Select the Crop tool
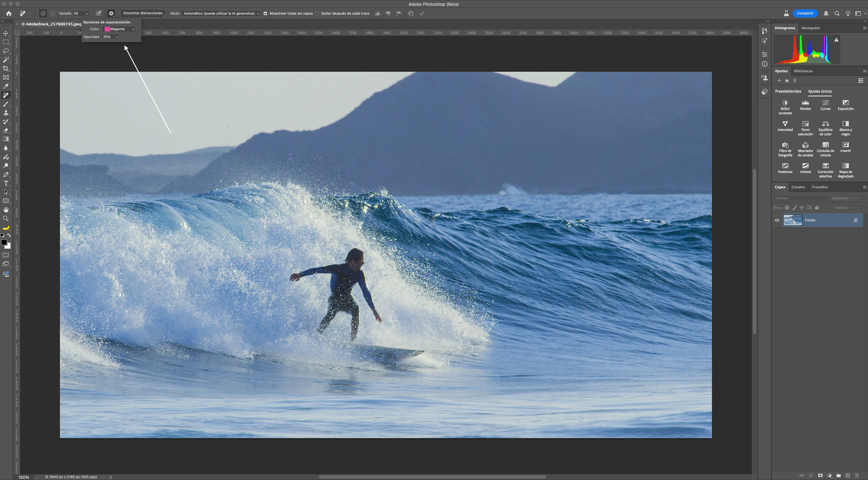The width and height of the screenshot is (868, 480). click(6, 69)
